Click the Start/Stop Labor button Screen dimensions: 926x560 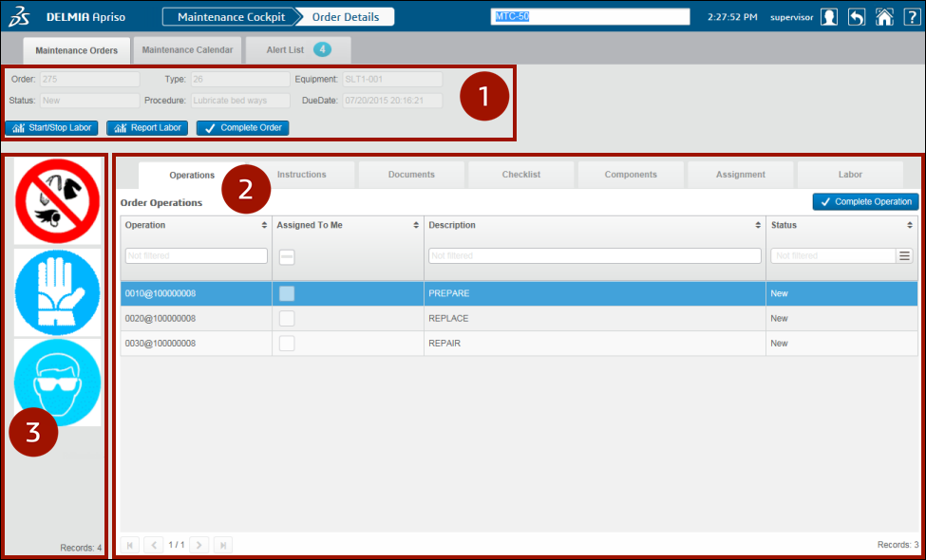click(52, 128)
